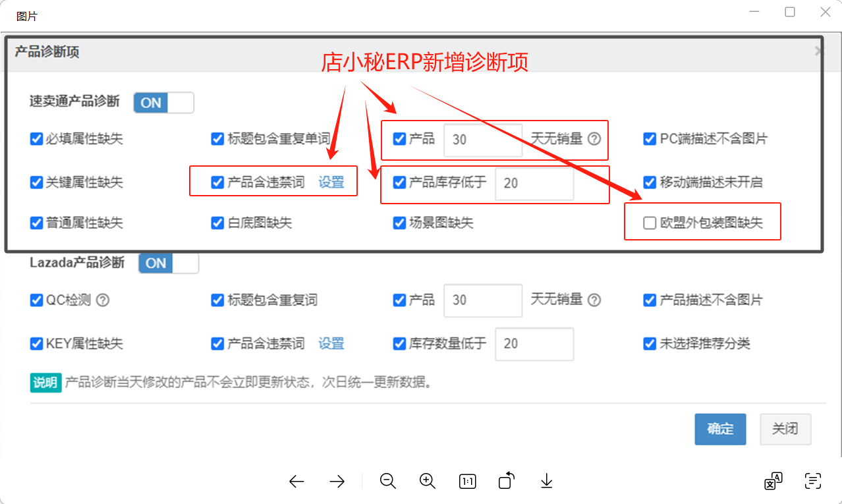Uncheck QC检测 checkbox

(x=36, y=300)
